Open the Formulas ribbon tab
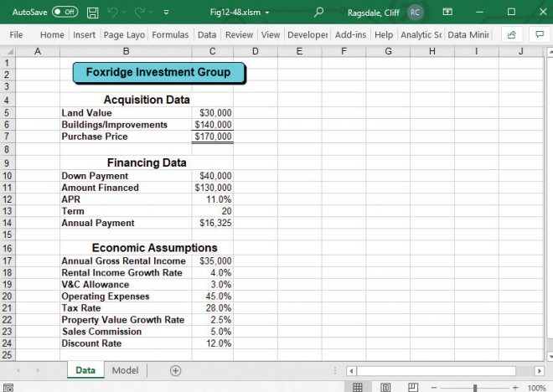The image size is (553, 392). (x=170, y=34)
